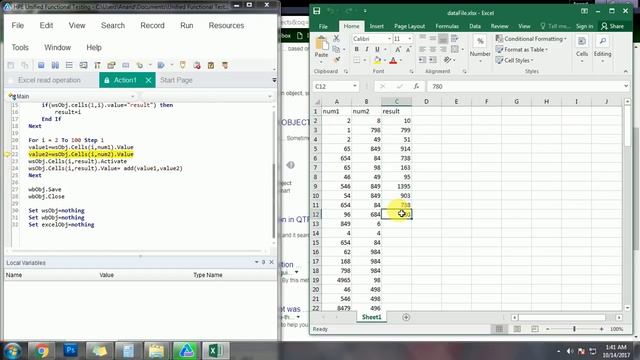
Task: Toggle Bold formatting in Excel
Action: 356,49
